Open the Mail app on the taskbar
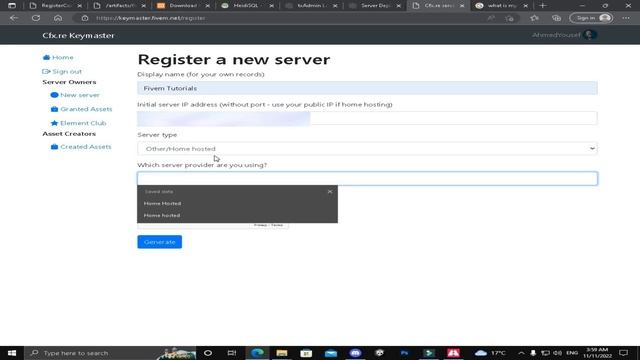Image resolution: width=640 pixels, height=360 pixels. [331, 353]
